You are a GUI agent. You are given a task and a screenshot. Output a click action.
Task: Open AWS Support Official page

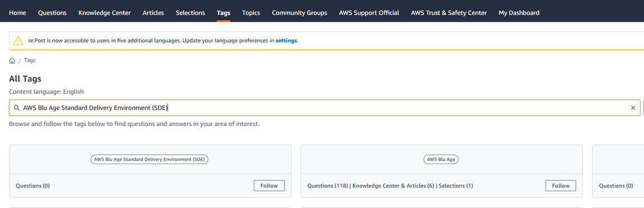pyautogui.click(x=369, y=13)
